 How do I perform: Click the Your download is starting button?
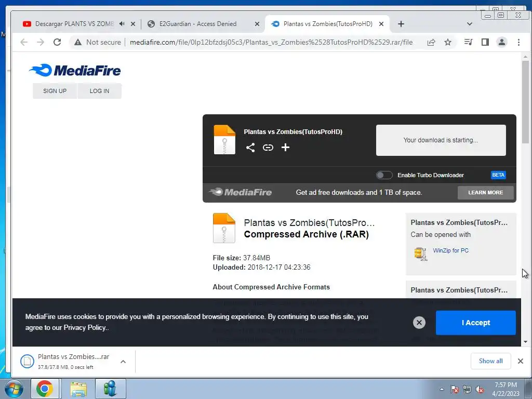coord(441,140)
